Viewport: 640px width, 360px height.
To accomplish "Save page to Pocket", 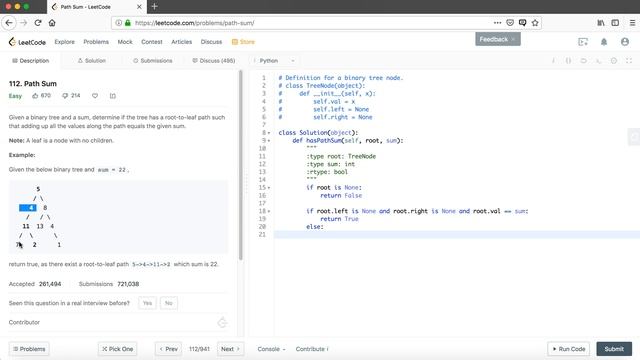I will 510,23.
